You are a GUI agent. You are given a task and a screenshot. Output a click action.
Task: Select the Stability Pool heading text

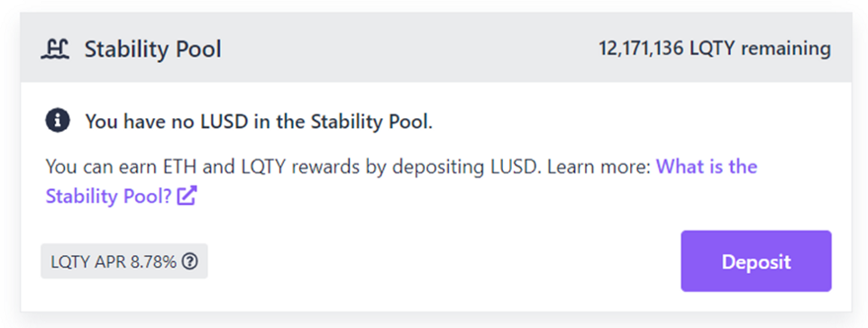153,50
